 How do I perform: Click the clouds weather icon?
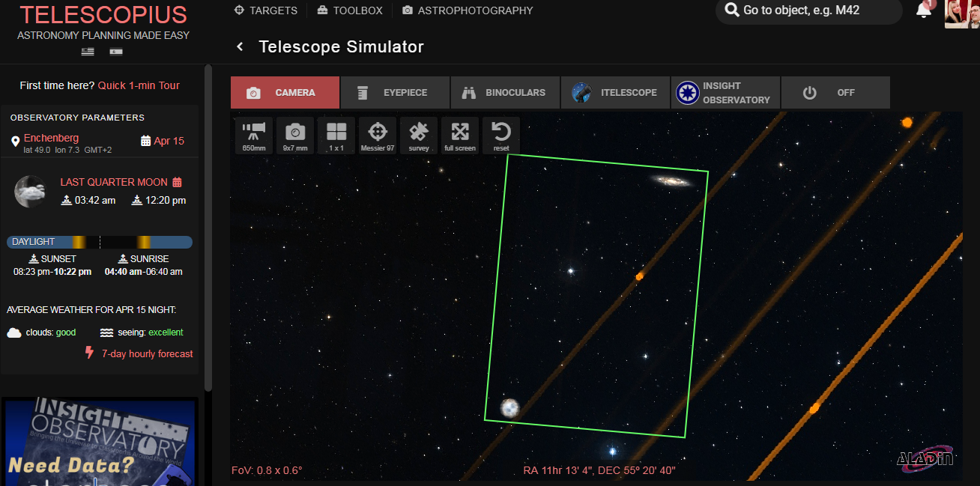tap(14, 332)
